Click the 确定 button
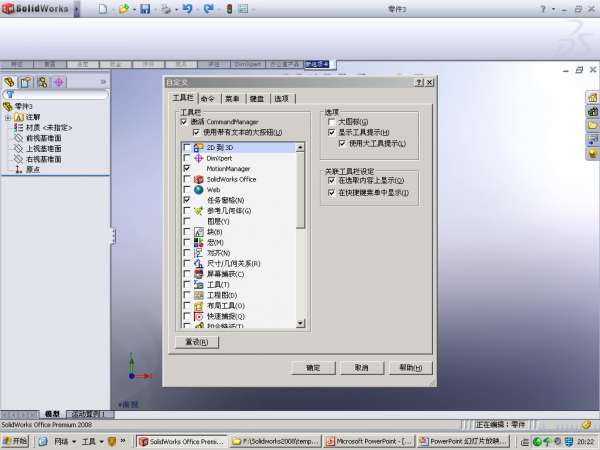The height and width of the screenshot is (450, 600). [x=313, y=368]
